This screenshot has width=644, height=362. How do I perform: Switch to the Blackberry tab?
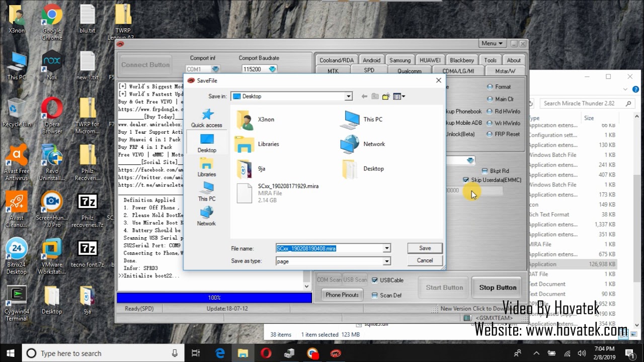(x=462, y=60)
